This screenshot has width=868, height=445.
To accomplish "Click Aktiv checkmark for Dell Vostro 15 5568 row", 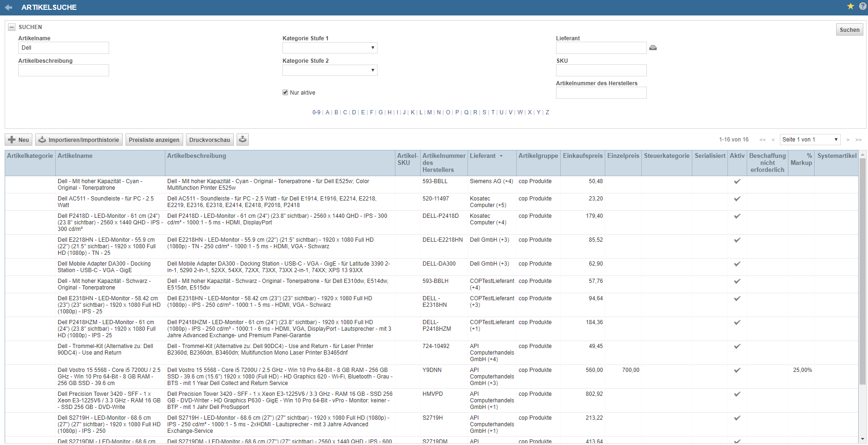I will coord(737,370).
